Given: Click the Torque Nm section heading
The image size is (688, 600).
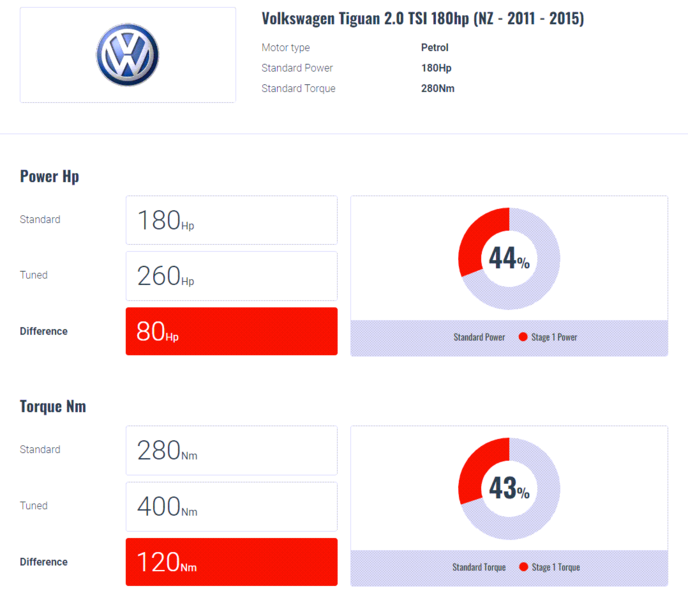Looking at the screenshot, I should tap(53, 406).
